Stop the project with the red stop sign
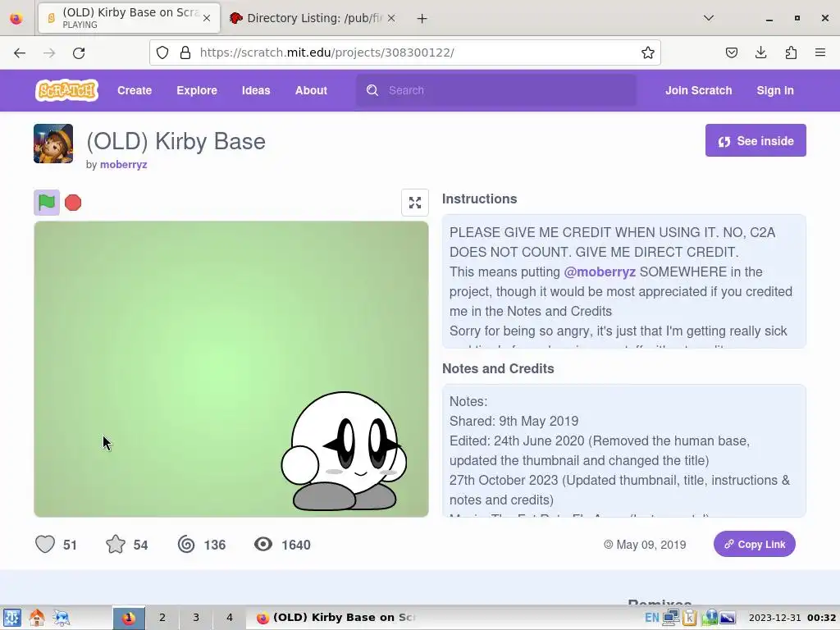Viewport: 840px width, 630px height. coord(73,203)
